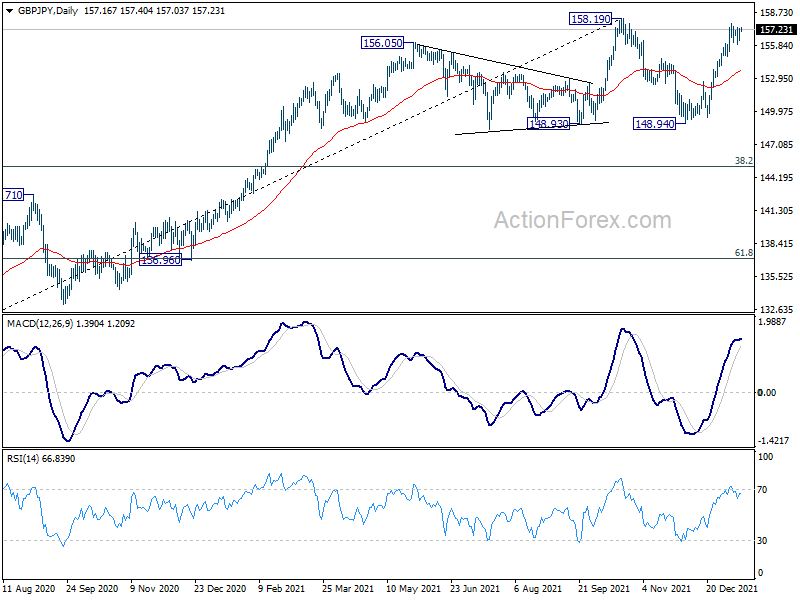
Task: Click the RSI 70 overbought level label
Action: [762, 490]
